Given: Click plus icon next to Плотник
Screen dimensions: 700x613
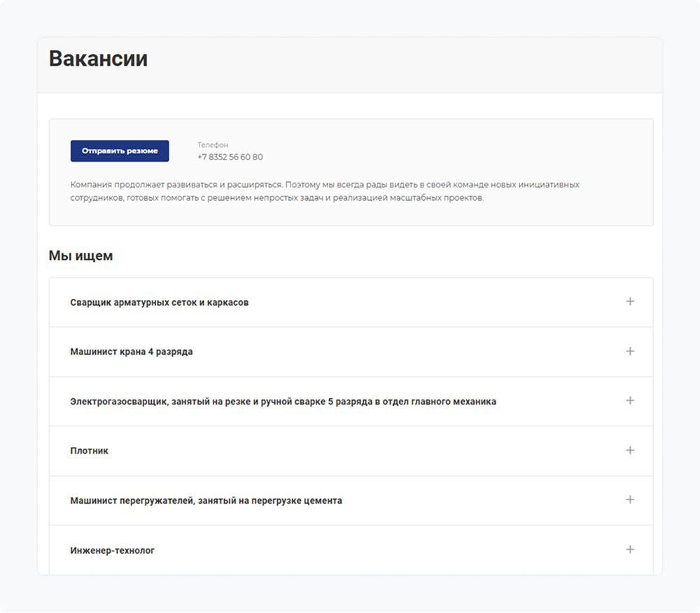Looking at the screenshot, I should pos(630,451).
